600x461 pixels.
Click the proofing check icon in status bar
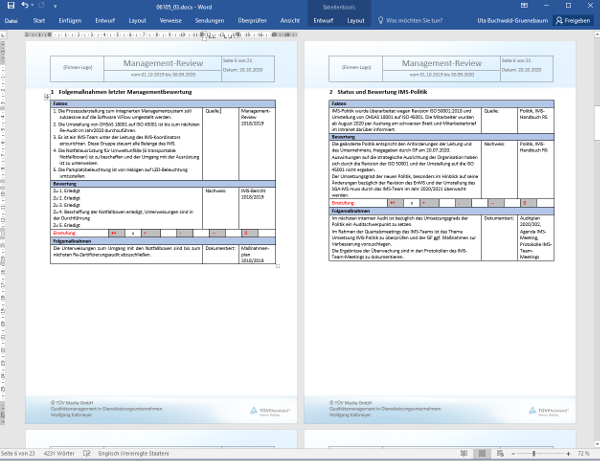coord(87,455)
